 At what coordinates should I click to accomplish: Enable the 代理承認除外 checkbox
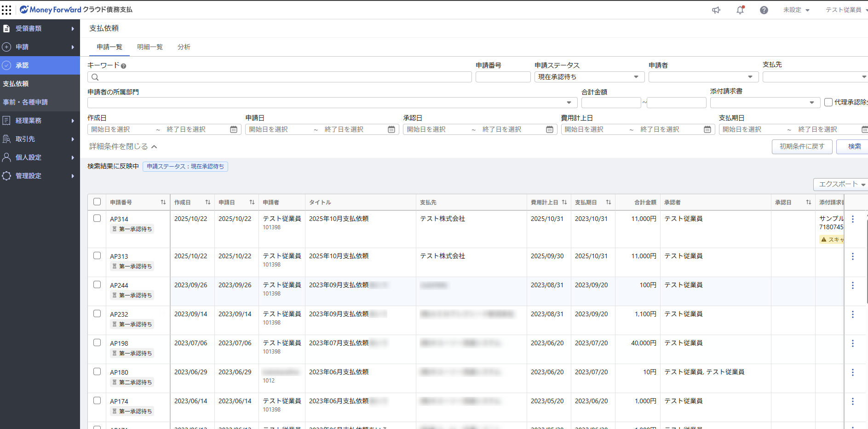[x=828, y=102]
